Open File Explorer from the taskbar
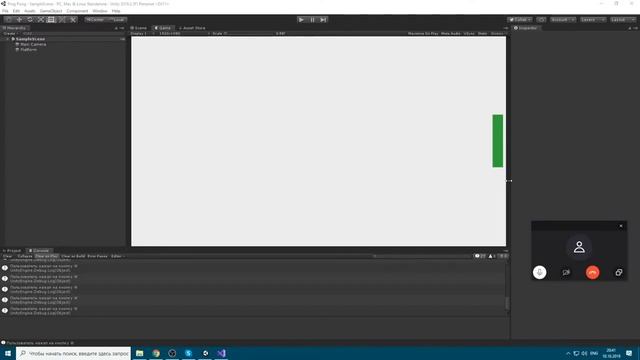This screenshot has height=360, width=640. pyautogui.click(x=140, y=353)
